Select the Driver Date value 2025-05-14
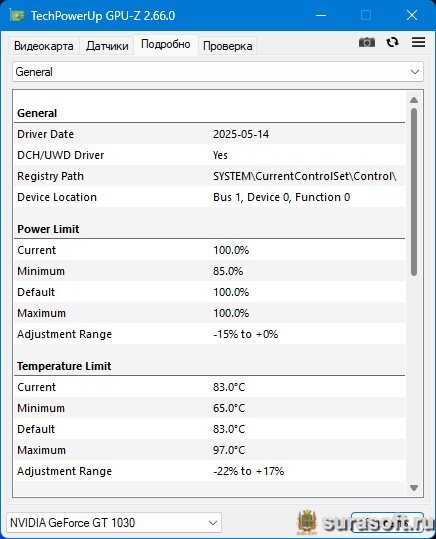Screen dimensions: 436x539 [241, 134]
